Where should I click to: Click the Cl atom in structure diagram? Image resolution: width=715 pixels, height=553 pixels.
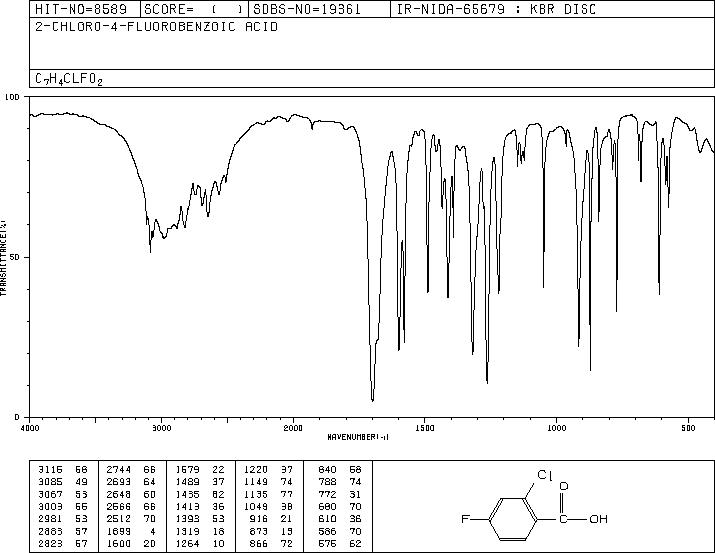[544, 475]
